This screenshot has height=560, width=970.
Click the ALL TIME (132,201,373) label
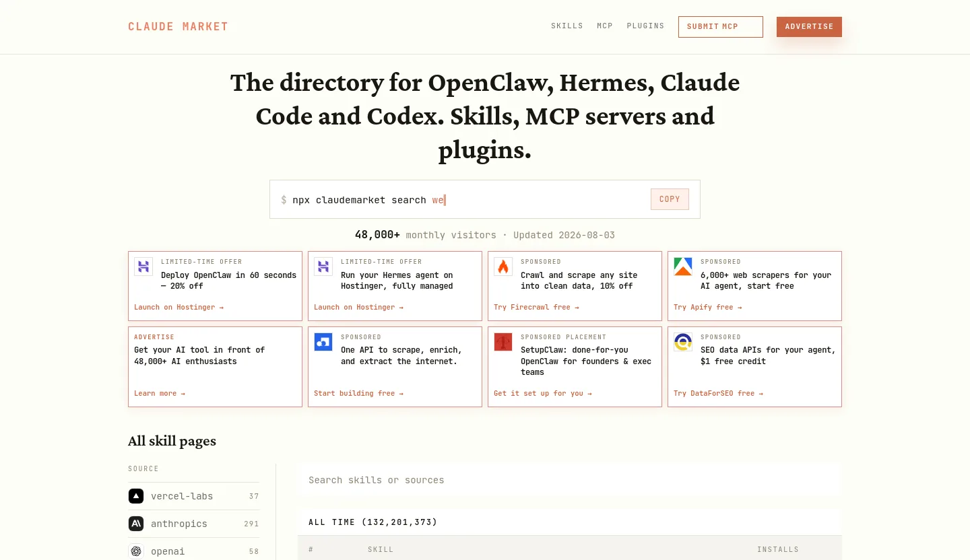(373, 522)
